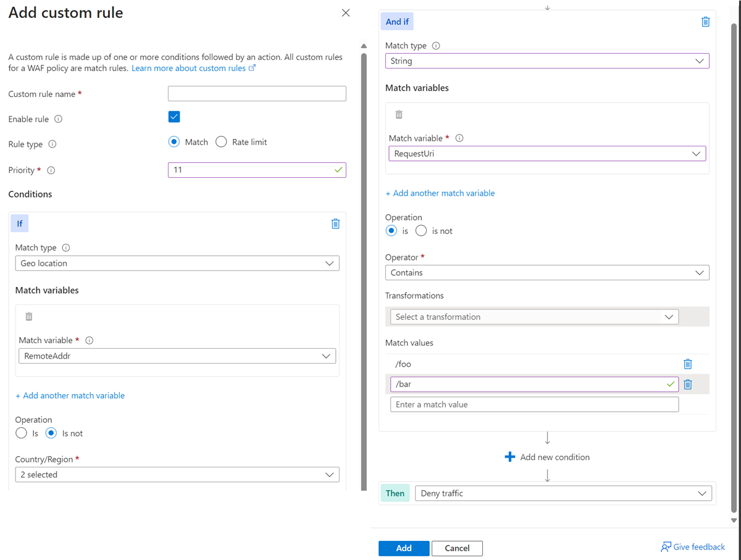Remove the RequestUri match variable

(399, 115)
